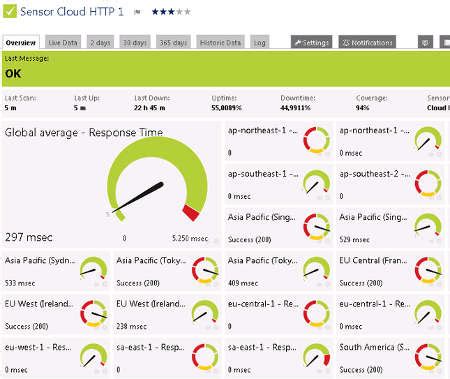Viewport: 450px width, 379px height.
Task: Click the Last Down value 22 h 45 m
Action: click(x=149, y=108)
